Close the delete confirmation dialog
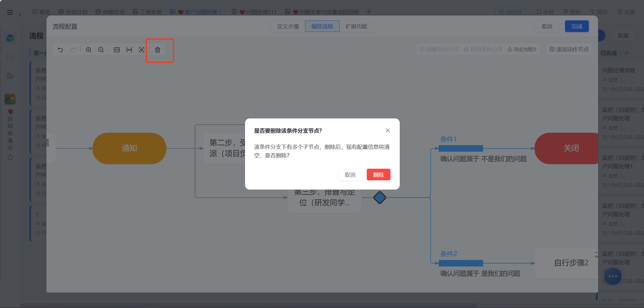 [388, 131]
